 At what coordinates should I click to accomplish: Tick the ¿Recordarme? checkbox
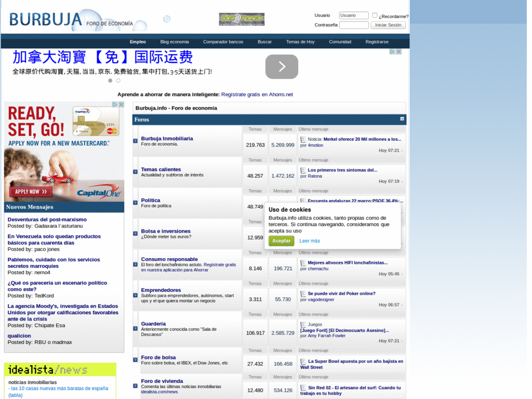375,15
